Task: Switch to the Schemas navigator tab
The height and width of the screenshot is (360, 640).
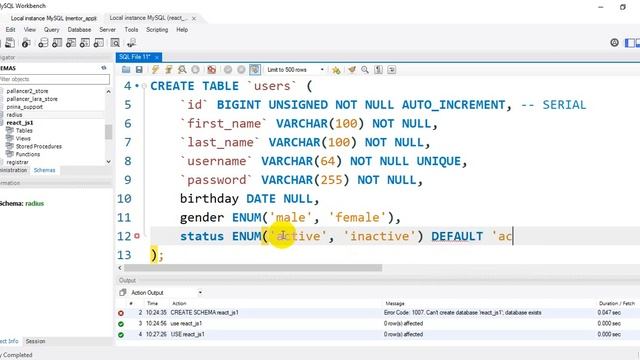Action: [x=44, y=170]
